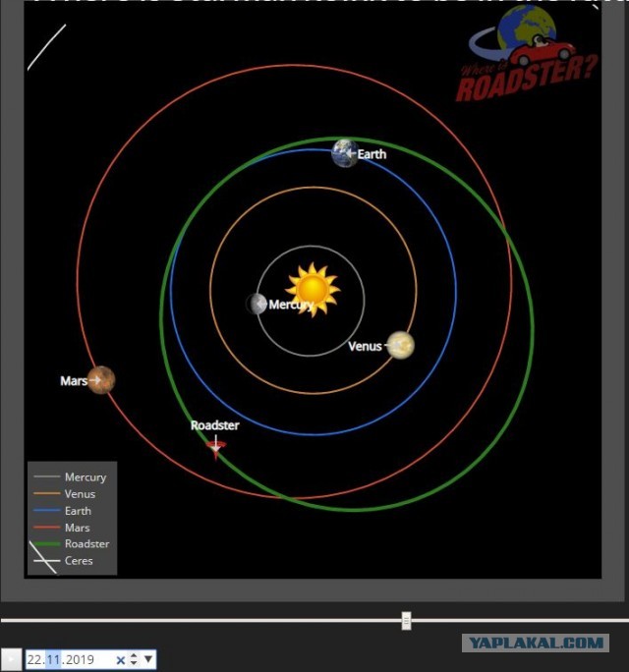Click the play animation button
Screen dimensions: 629x672
pyautogui.click(x=11, y=659)
